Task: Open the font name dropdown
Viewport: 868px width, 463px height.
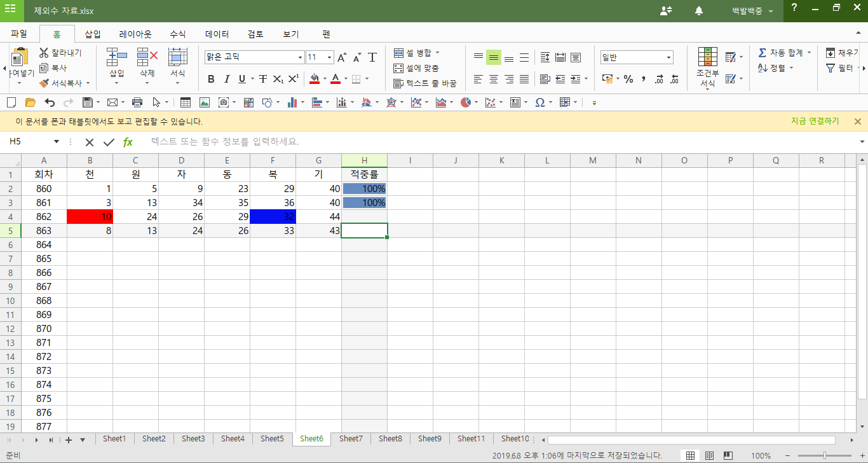Action: pos(301,58)
